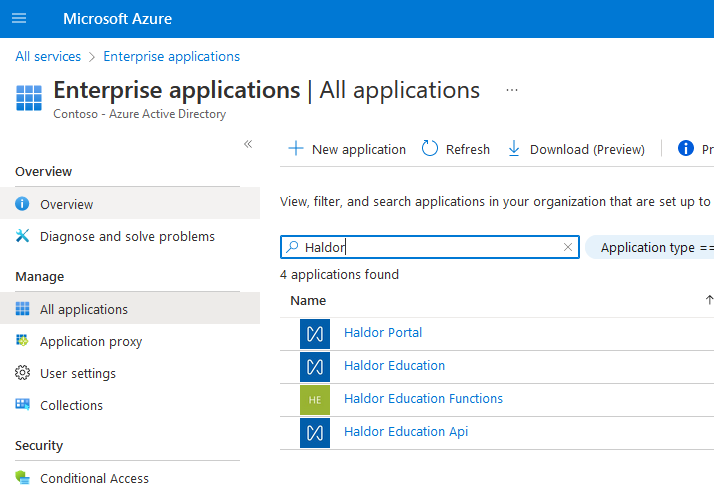Screen dimensions: 714x487
Task: Click the Collections icon
Action: (x=22, y=404)
